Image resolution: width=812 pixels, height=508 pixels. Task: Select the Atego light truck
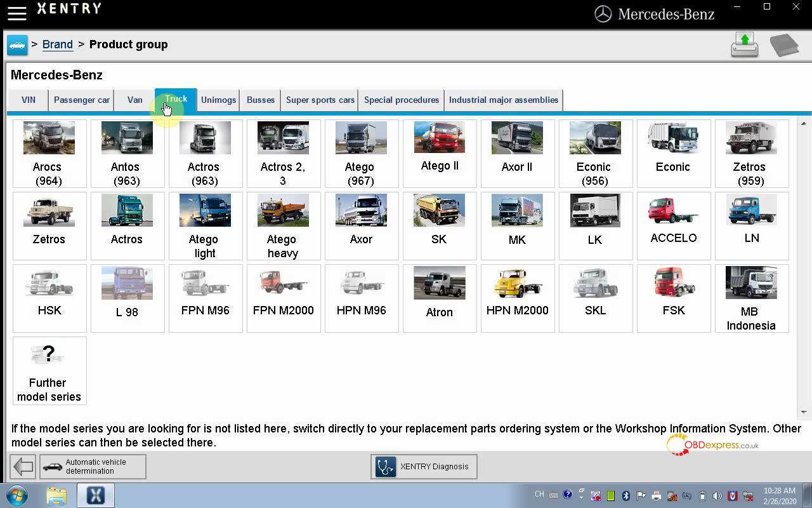tap(206, 226)
